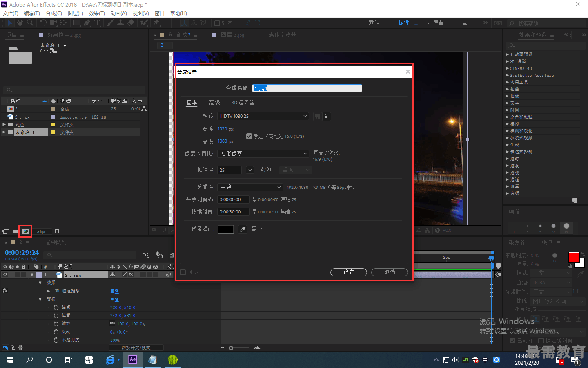588x368 pixels.
Task: Open composition mini-flowchart in timeline
Action: (146, 255)
